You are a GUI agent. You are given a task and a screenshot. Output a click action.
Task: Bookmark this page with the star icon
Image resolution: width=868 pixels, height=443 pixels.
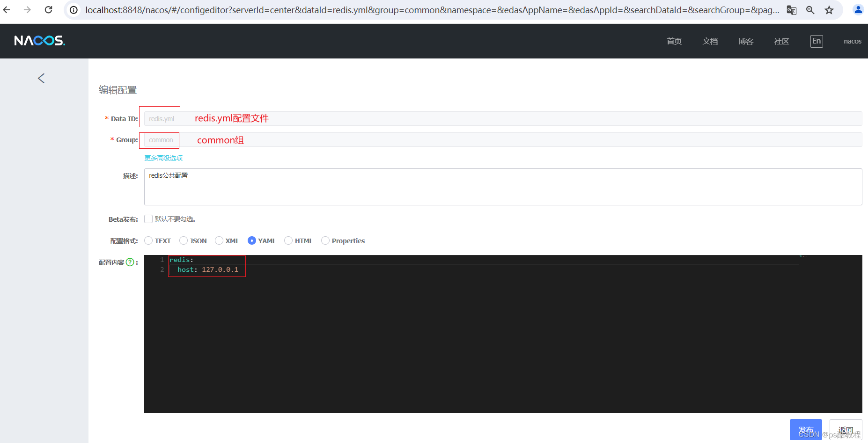pos(829,10)
